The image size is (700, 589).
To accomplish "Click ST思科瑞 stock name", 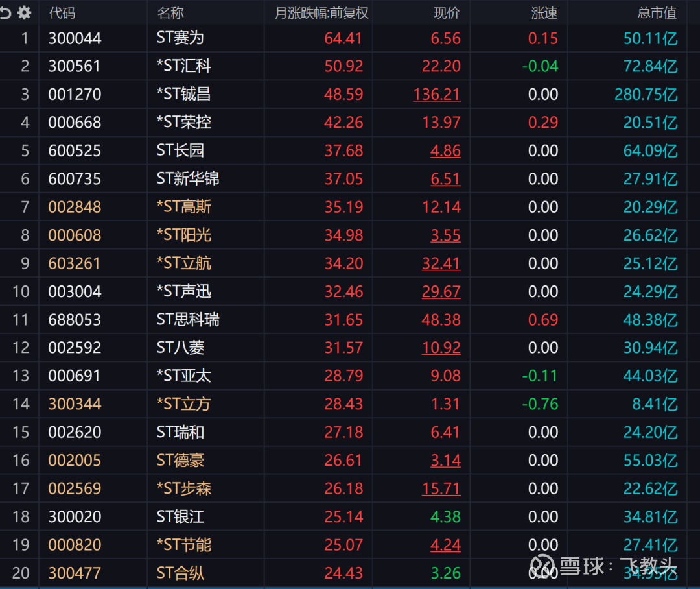I will pos(188,320).
